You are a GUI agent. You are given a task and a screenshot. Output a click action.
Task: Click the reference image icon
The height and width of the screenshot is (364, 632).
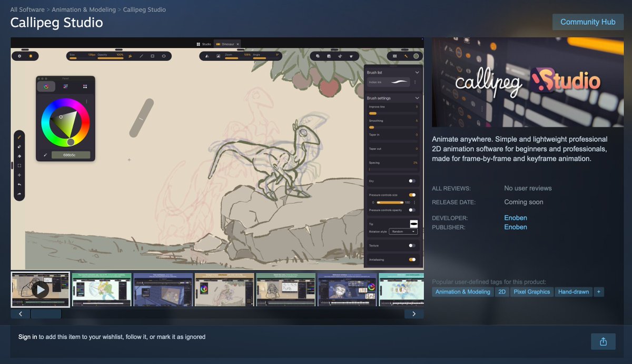pos(218,55)
